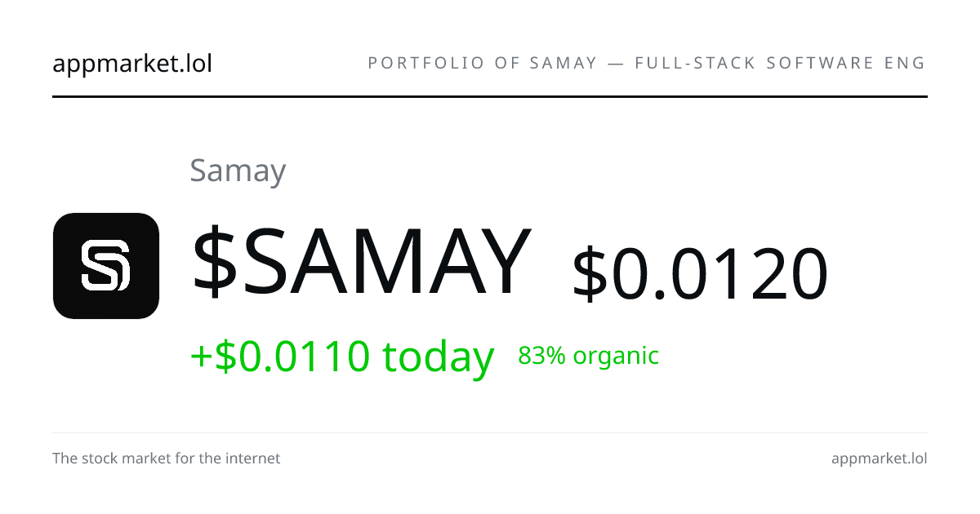The image size is (980, 514).
Task: Click the plus sign before $0.0110
Action: coord(202,357)
